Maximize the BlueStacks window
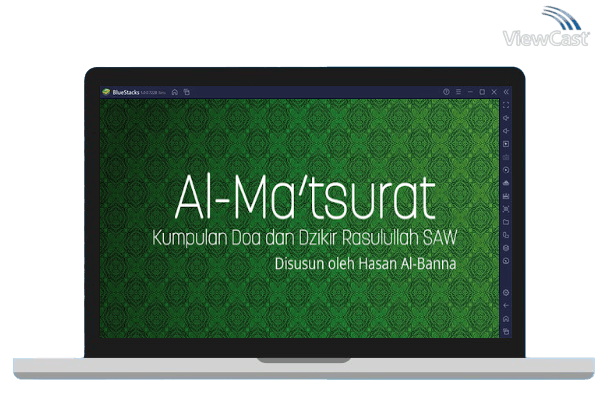The width and height of the screenshot is (602, 414). click(482, 92)
